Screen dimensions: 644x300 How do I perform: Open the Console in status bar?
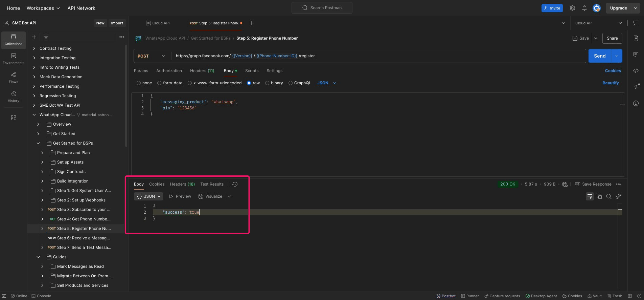coord(41,296)
